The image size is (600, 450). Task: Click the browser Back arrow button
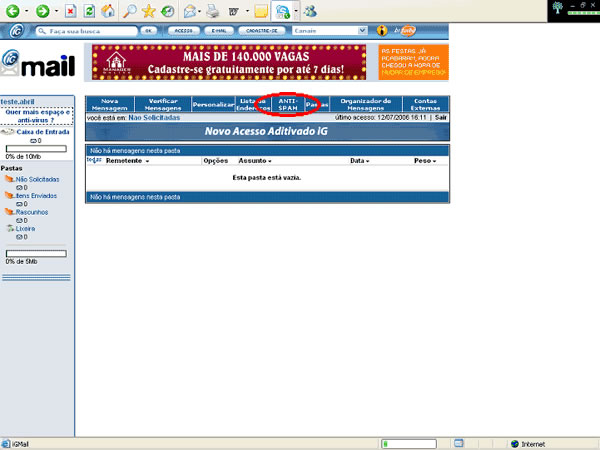click(x=15, y=11)
